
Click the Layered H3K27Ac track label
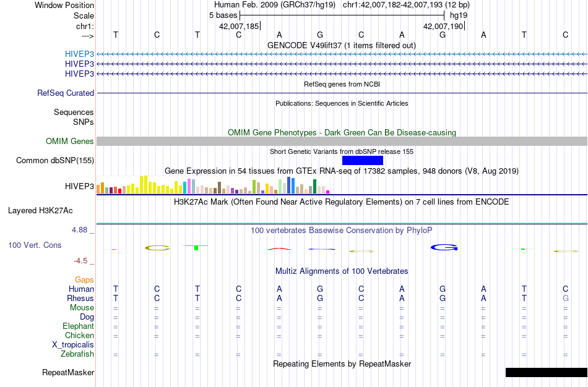point(40,211)
